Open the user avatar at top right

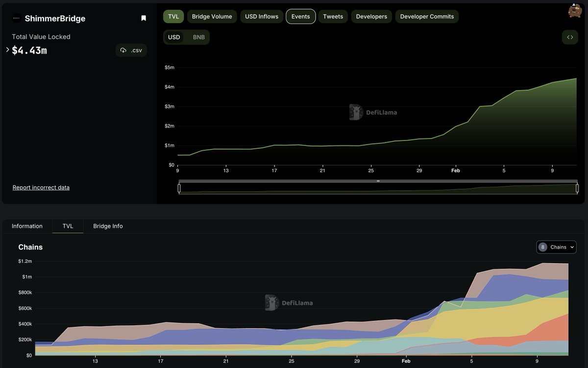tap(575, 11)
